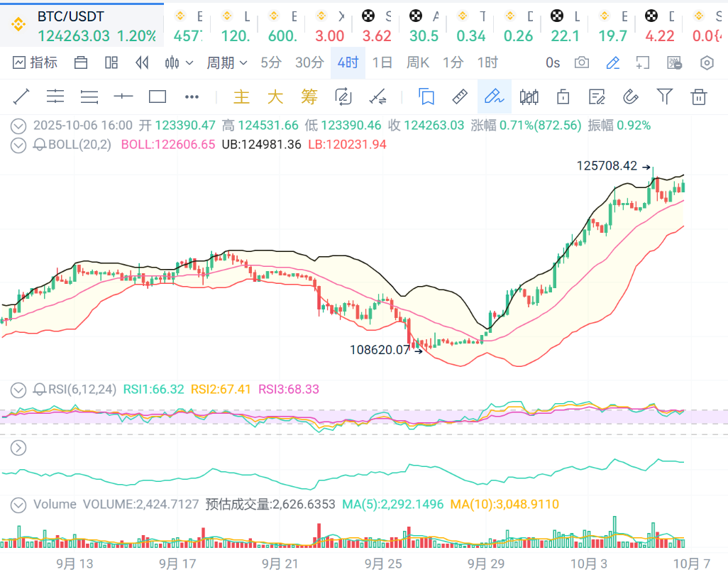The width and height of the screenshot is (728, 577).
Task: Delete drawings with the trash icon
Action: (699, 97)
